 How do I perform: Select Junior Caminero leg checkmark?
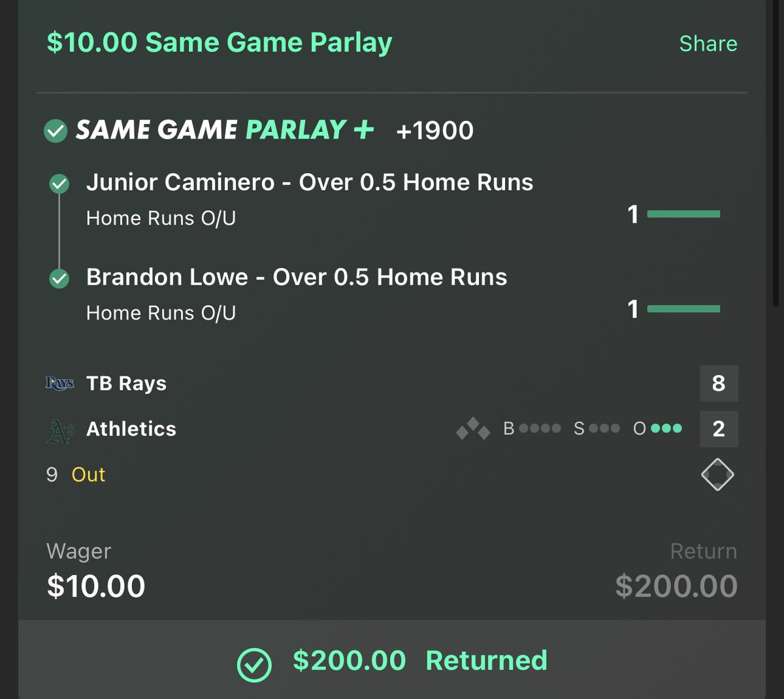click(x=59, y=184)
